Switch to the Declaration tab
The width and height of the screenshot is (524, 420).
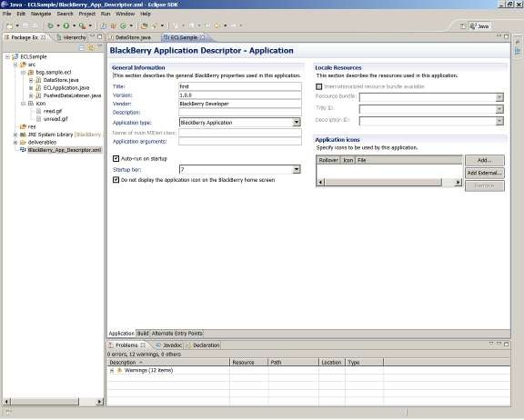click(203, 345)
